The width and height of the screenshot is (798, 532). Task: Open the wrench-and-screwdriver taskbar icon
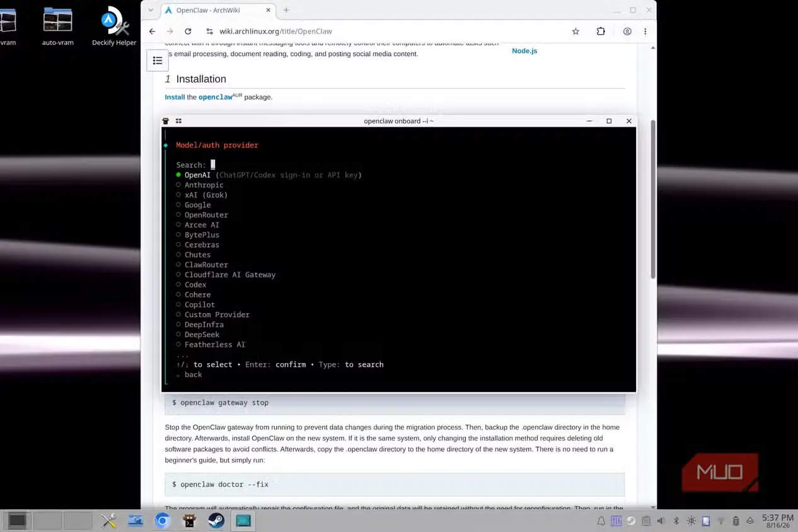[x=109, y=521]
